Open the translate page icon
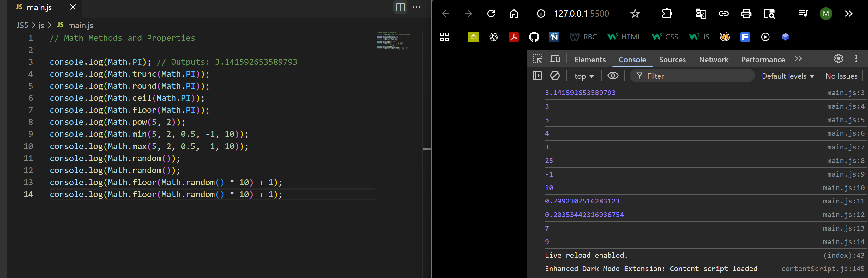 701,14
